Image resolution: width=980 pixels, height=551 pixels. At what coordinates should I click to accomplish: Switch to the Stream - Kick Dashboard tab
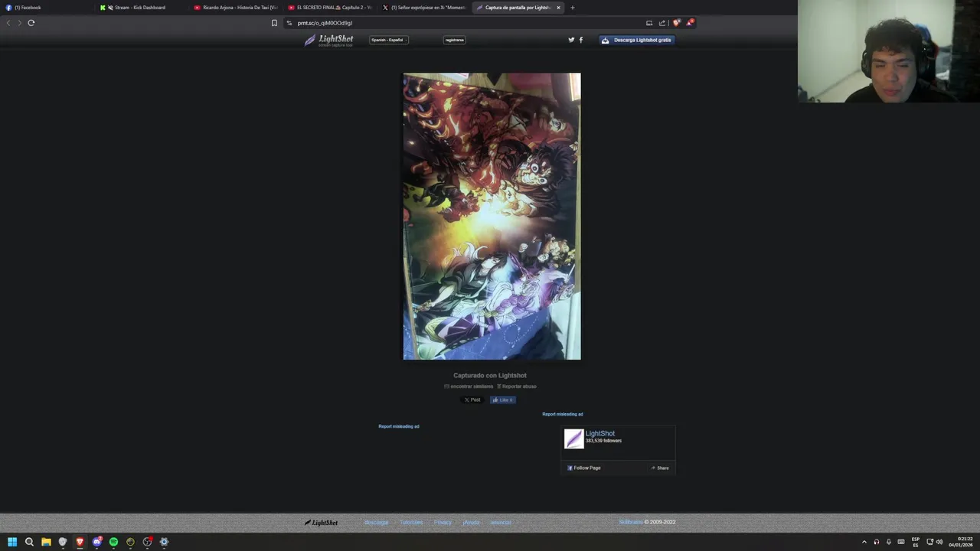pos(142,8)
